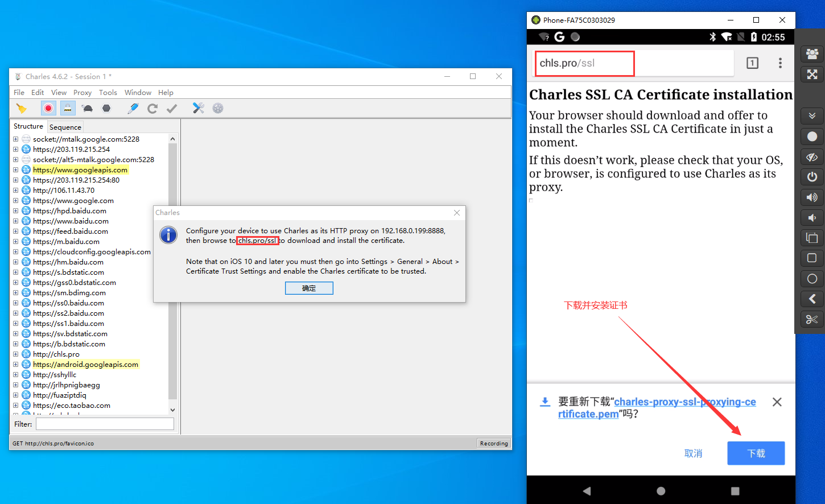This screenshot has width=825, height=504.
Task: Open the Tools wrench-and-screwdriver icon
Action: [x=198, y=108]
